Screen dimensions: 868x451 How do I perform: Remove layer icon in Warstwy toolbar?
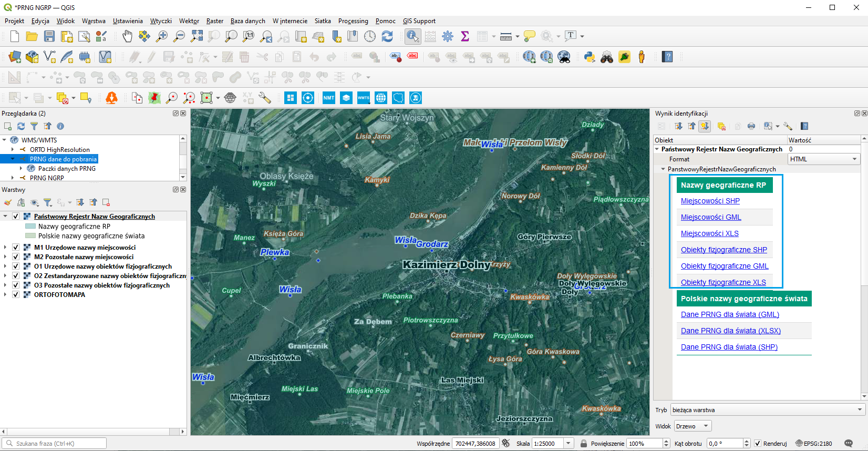click(x=106, y=202)
